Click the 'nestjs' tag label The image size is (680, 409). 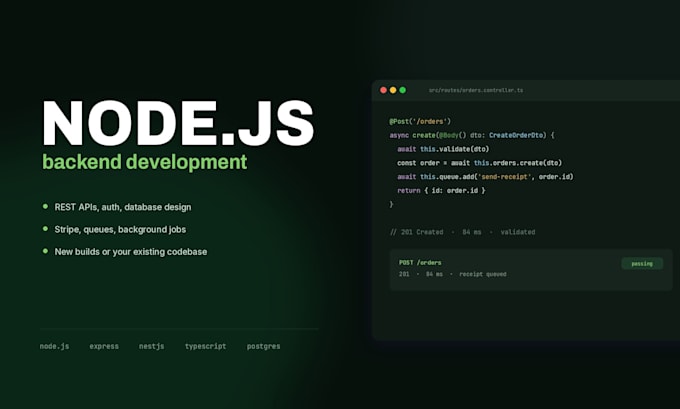tap(151, 346)
